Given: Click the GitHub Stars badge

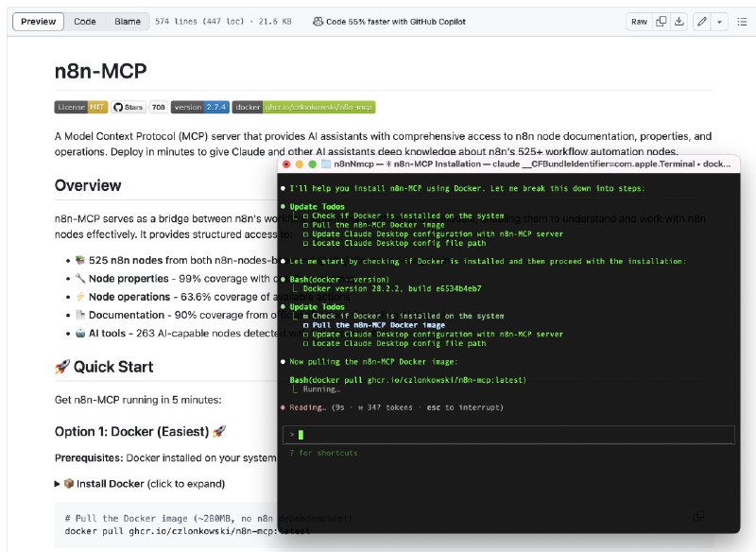Looking at the screenshot, I should tap(129, 107).
